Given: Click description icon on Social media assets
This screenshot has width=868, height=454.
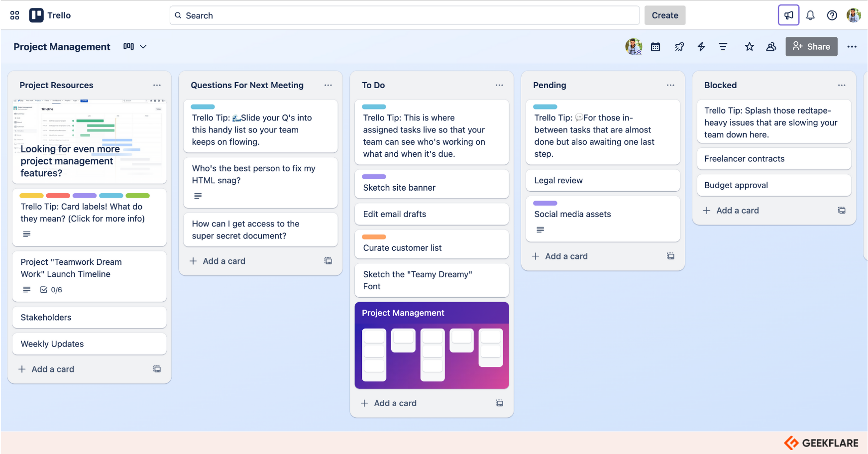Looking at the screenshot, I should (x=541, y=230).
